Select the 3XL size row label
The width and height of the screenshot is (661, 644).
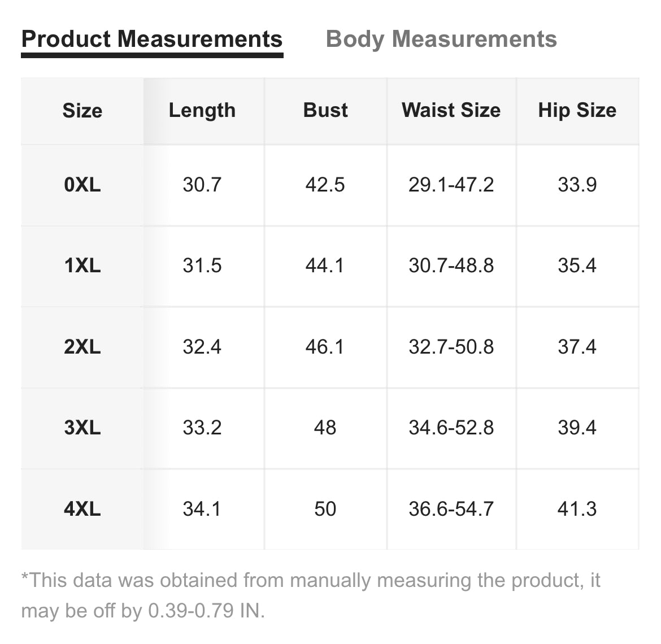(x=82, y=428)
